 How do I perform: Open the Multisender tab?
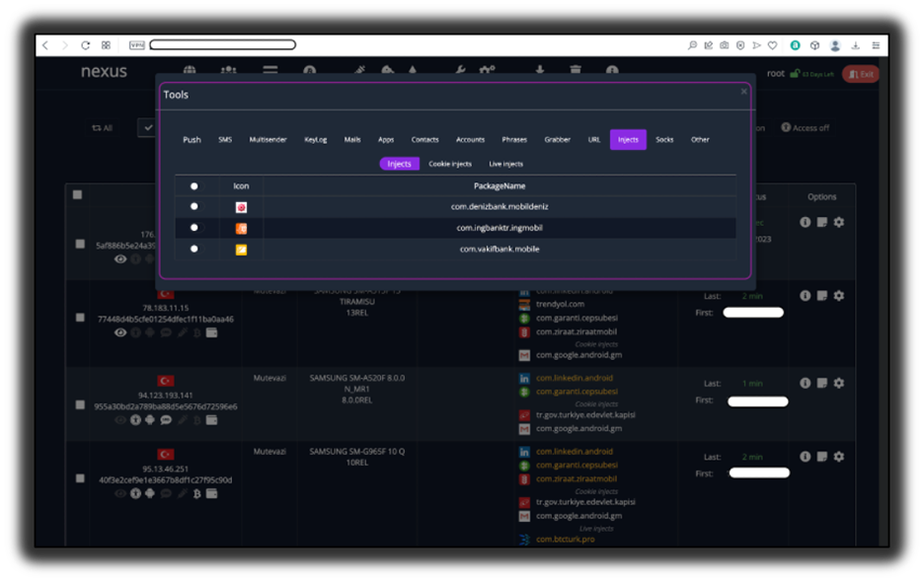(x=268, y=140)
